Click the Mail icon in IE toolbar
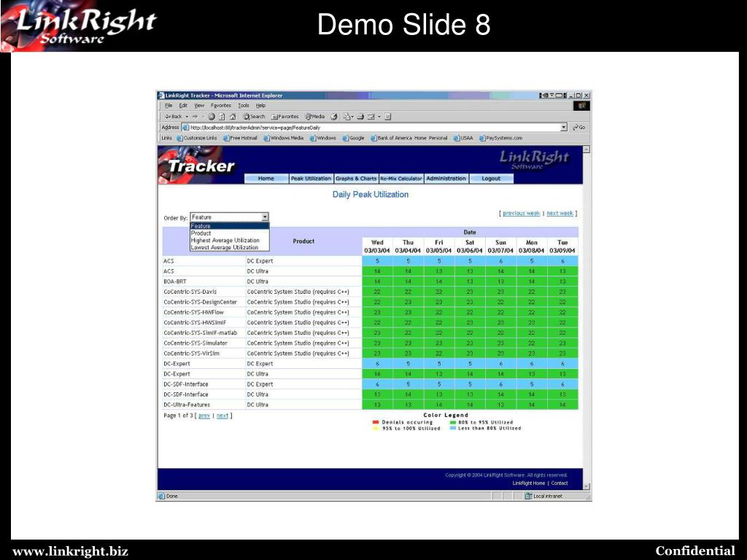Viewport: 747px width, 560px height. pos(347,117)
